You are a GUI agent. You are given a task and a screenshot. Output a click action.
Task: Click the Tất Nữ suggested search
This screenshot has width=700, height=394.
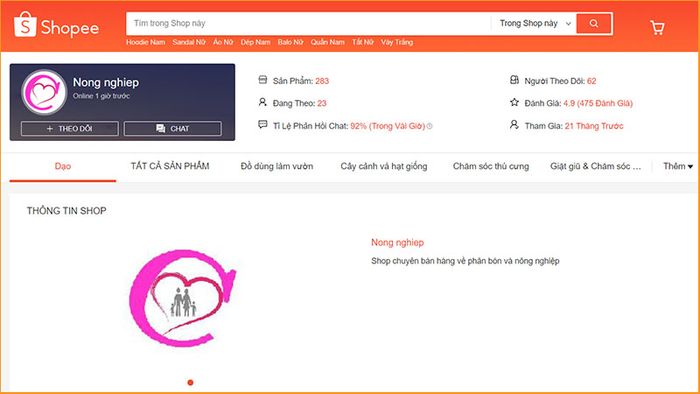362,42
